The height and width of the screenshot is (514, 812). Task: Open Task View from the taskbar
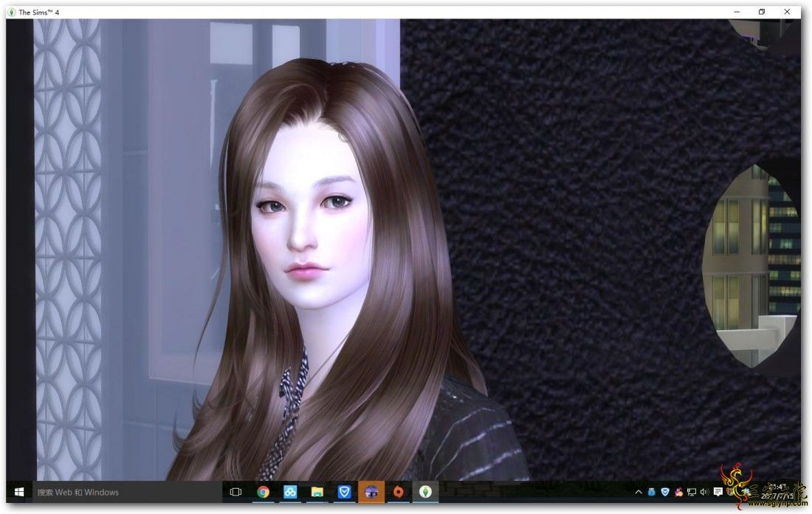point(235,492)
